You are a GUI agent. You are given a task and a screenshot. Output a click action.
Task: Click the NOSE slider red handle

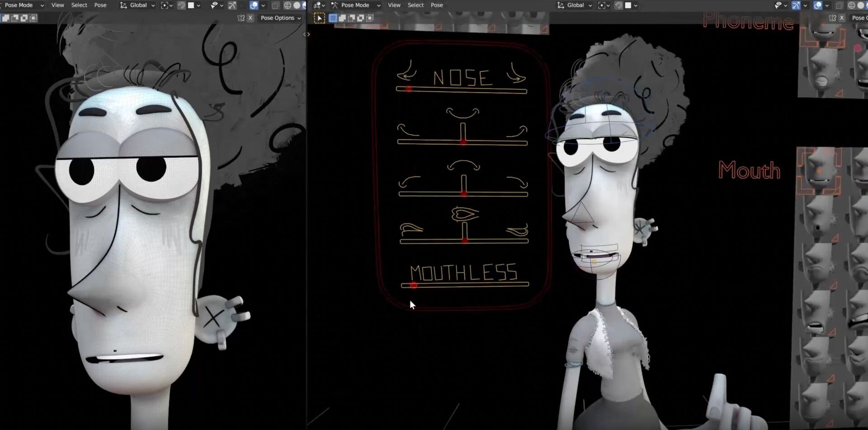pyautogui.click(x=409, y=89)
